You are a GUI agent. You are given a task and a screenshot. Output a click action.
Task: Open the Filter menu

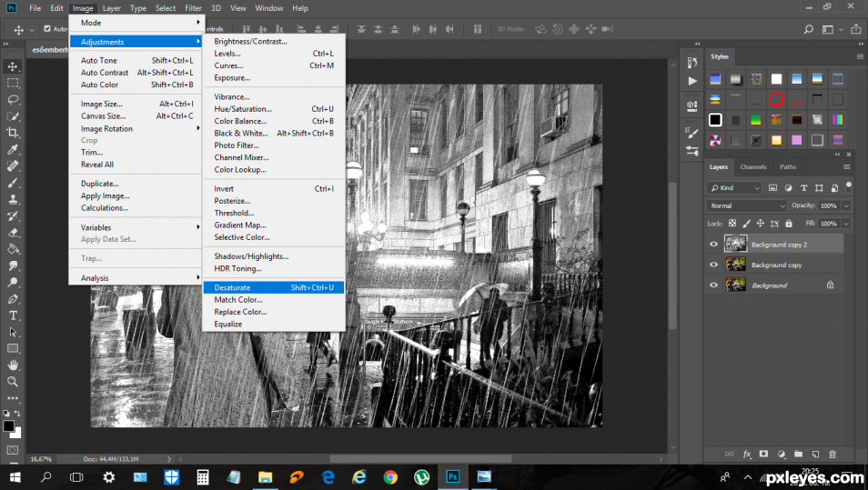[x=193, y=8]
